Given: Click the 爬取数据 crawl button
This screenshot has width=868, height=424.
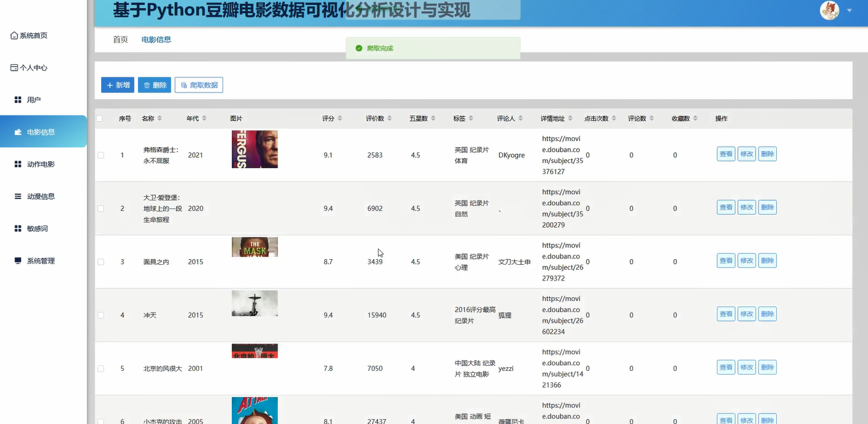Looking at the screenshot, I should [199, 85].
